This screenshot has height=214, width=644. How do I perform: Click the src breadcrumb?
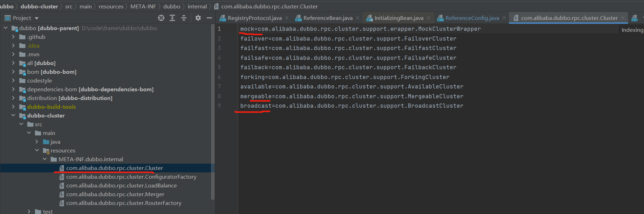click(69, 6)
